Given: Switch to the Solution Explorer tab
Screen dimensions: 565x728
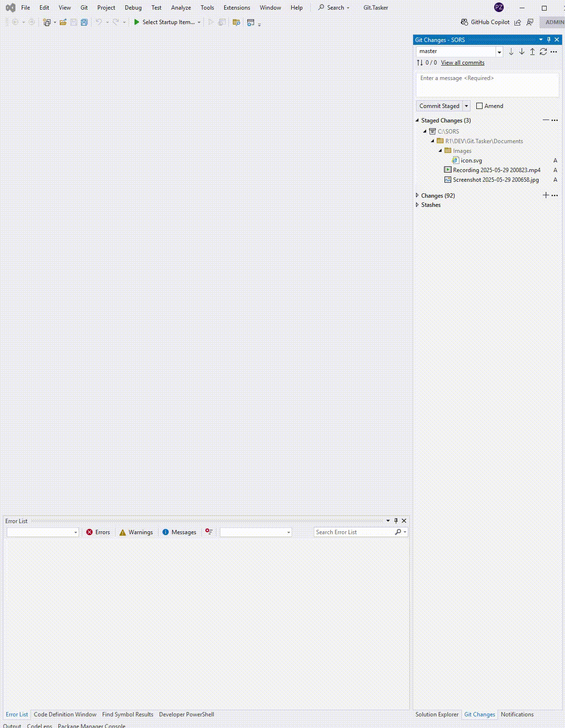Looking at the screenshot, I should point(436,714).
